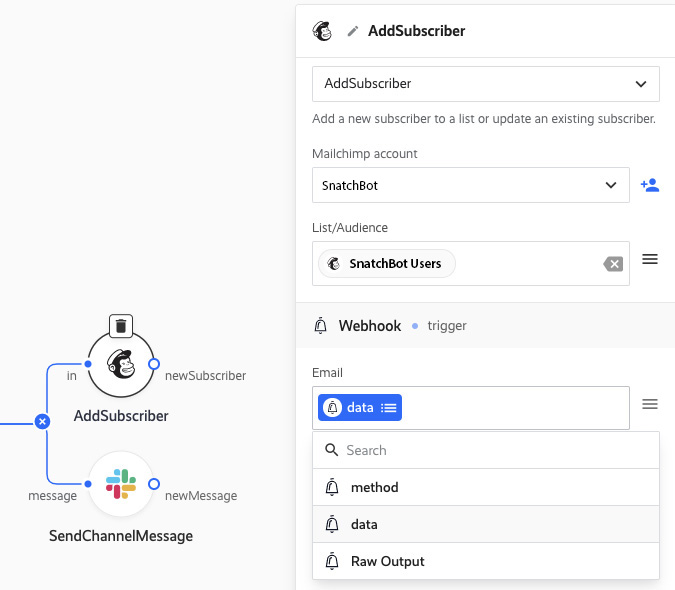Click the bell icon on the data chip
The width and height of the screenshot is (675, 590).
[332, 407]
